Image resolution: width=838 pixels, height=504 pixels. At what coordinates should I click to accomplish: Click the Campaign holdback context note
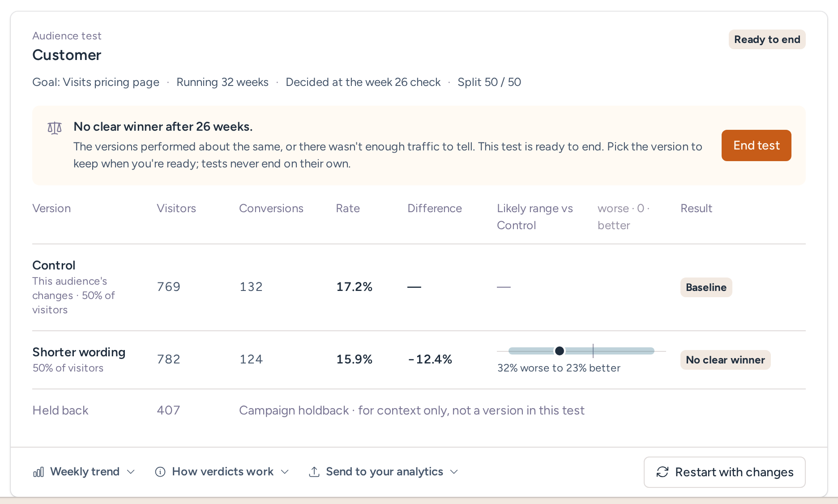[x=412, y=410]
